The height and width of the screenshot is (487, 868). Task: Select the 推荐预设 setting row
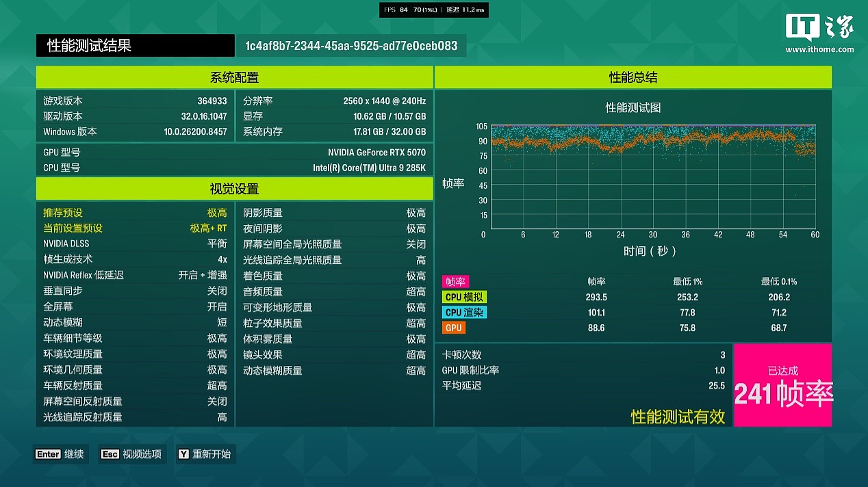[x=135, y=213]
